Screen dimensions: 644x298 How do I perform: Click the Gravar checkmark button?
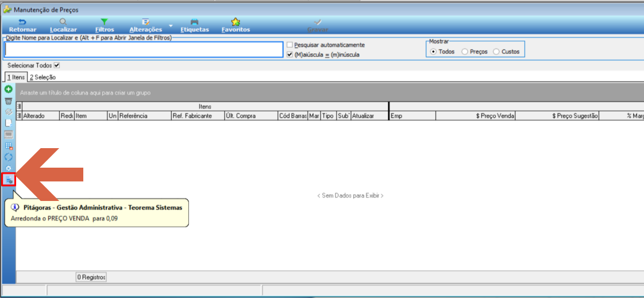318,25
